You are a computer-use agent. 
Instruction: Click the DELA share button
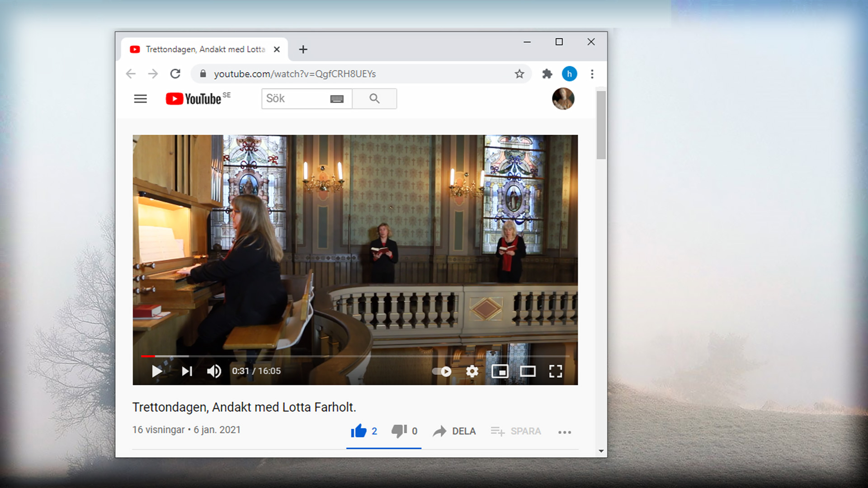coord(454,431)
